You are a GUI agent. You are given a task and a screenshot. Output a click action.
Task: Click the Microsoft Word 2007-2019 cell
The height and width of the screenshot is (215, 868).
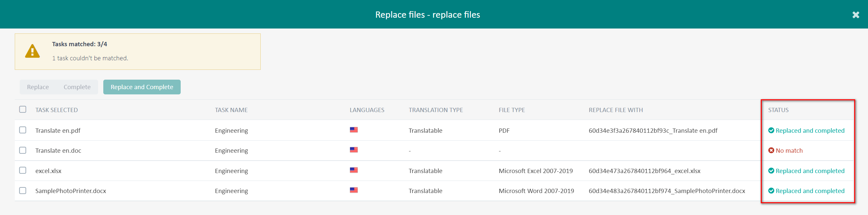(536, 191)
